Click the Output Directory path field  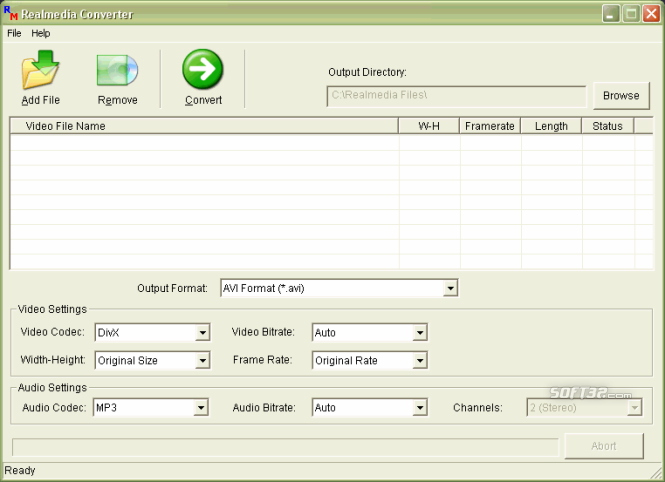point(456,96)
